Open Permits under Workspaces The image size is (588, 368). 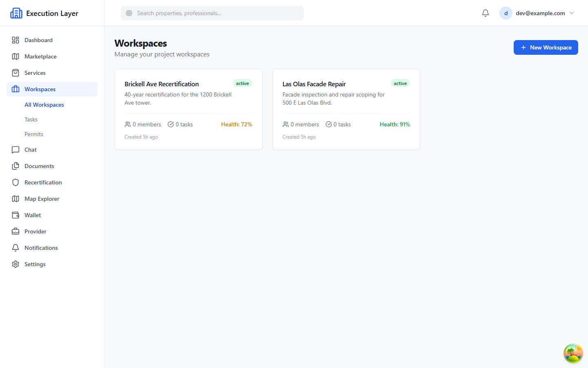[x=34, y=134]
